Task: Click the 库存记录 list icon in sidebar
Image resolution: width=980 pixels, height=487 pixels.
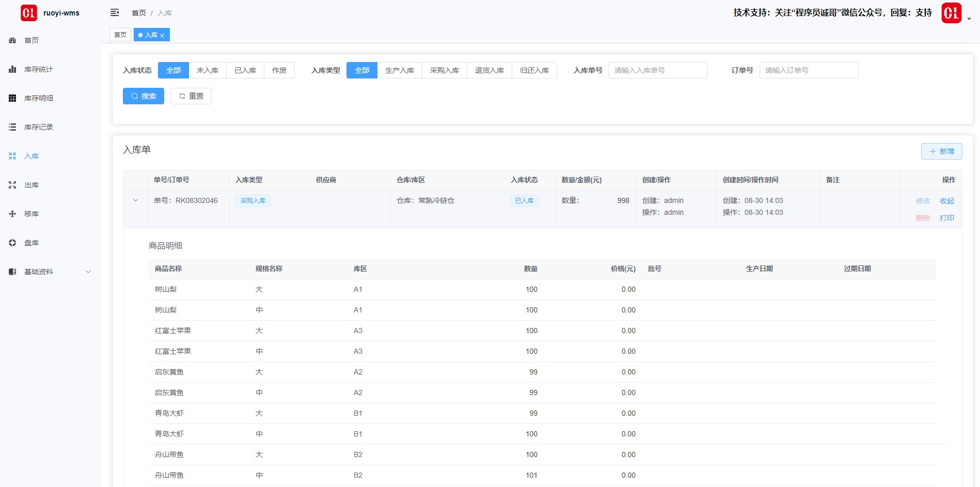Action: tap(12, 127)
